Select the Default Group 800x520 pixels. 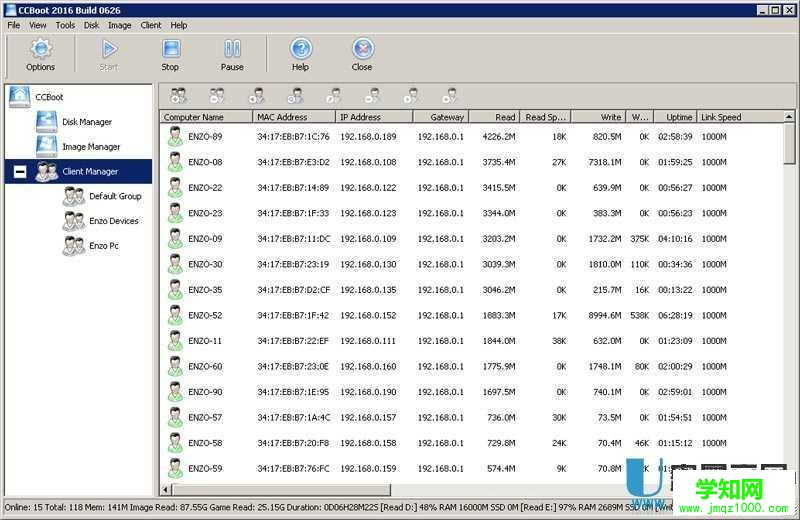pos(115,196)
